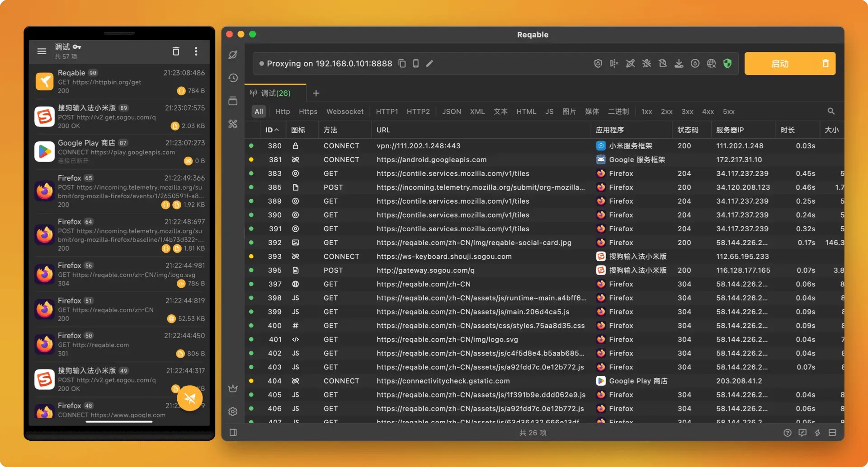Click the help question icon in status bar
Screen dimensions: 868x467
pos(788,433)
